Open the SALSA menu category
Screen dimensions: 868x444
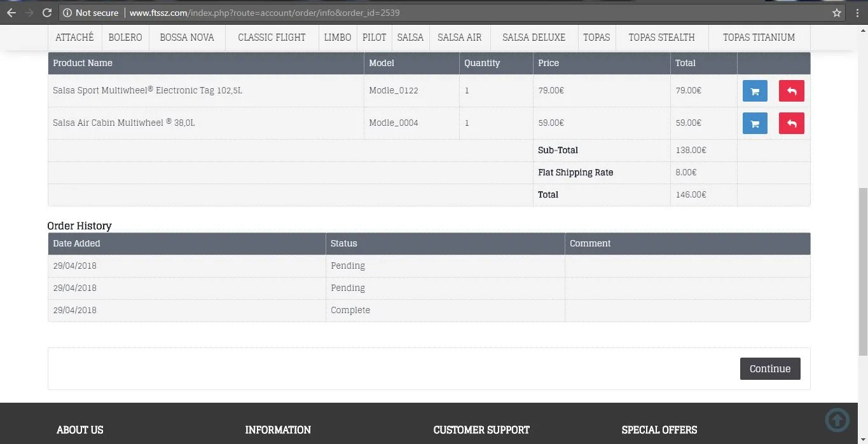click(410, 37)
